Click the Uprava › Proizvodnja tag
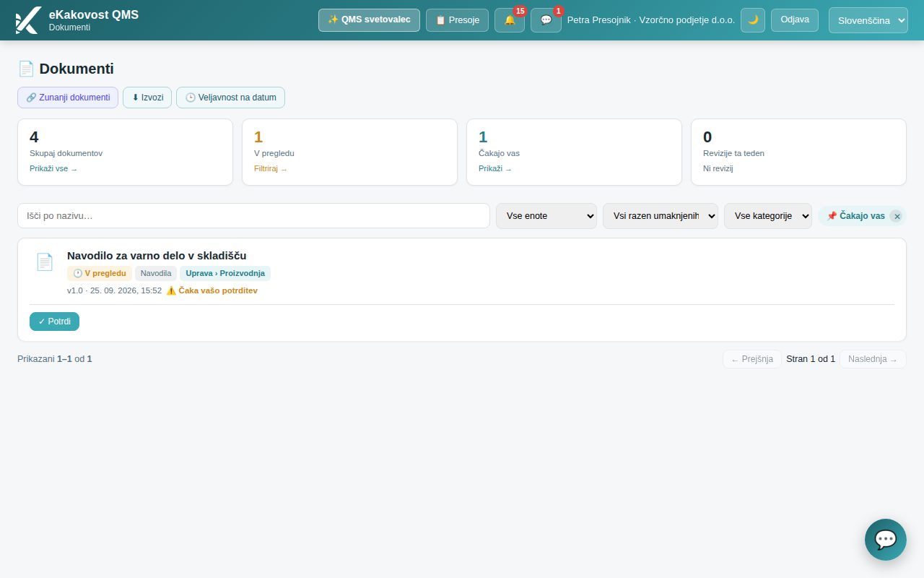 (x=225, y=273)
